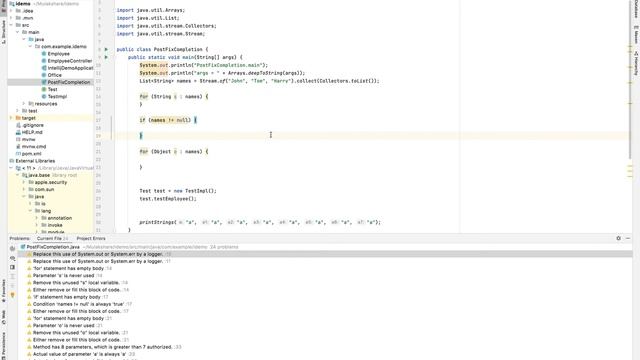Click the "if (names != null)" code line
Viewport: 640px width, 360px height.
pos(168,120)
